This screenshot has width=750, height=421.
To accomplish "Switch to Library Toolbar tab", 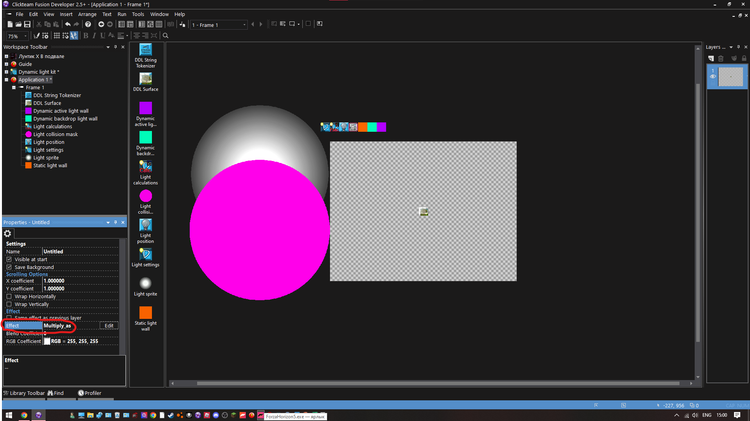I will (24, 393).
